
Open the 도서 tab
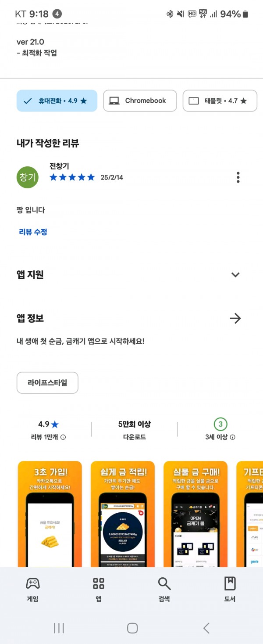pyautogui.click(x=230, y=589)
